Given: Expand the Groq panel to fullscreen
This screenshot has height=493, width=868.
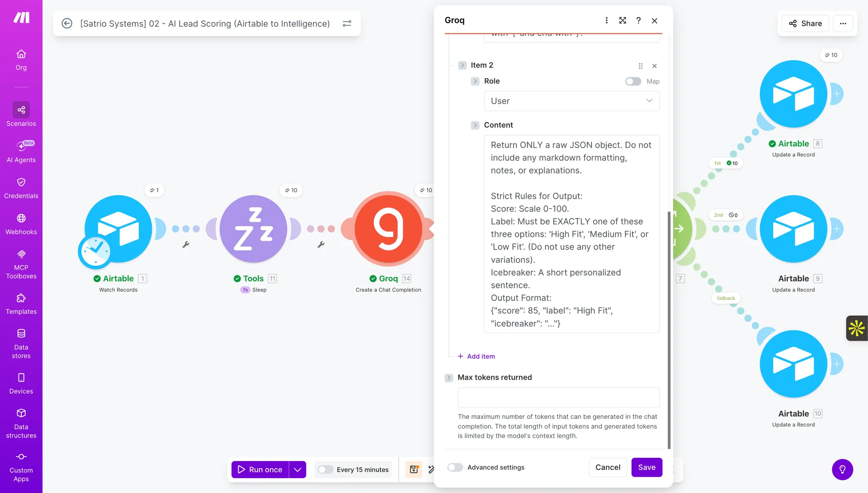Looking at the screenshot, I should point(623,20).
